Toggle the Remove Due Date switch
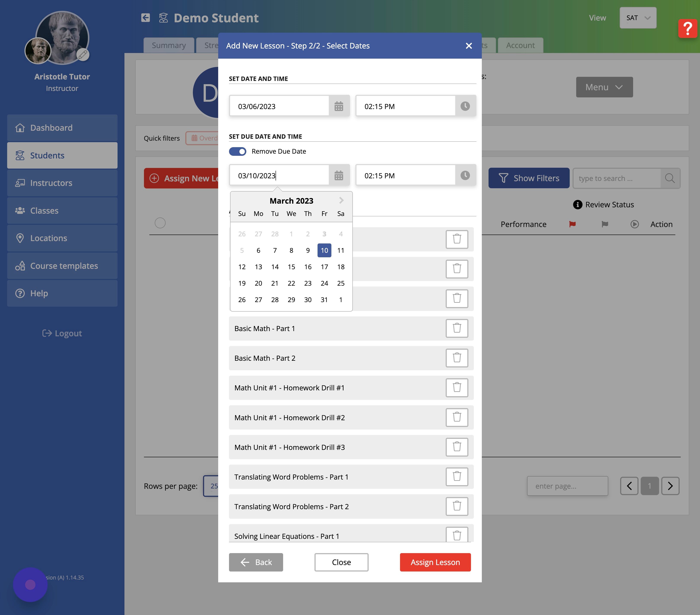Screen dimensions: 700x615 point(238,151)
